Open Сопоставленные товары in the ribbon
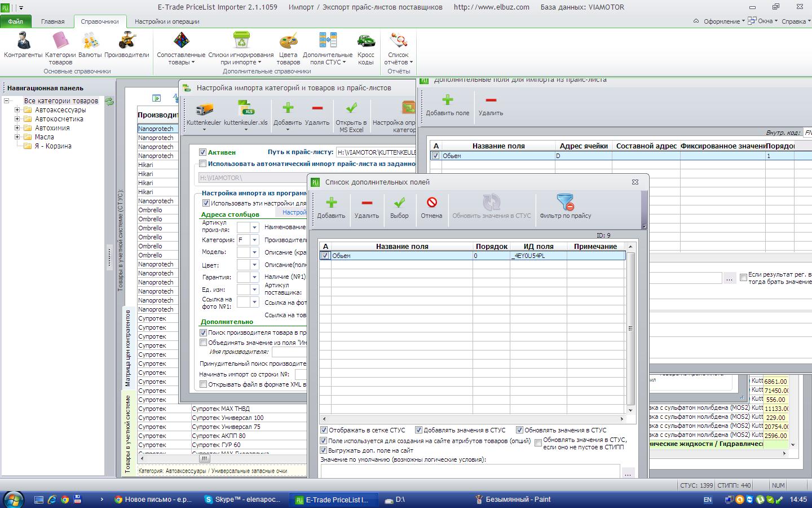This screenshot has height=508, width=812. coord(181,47)
